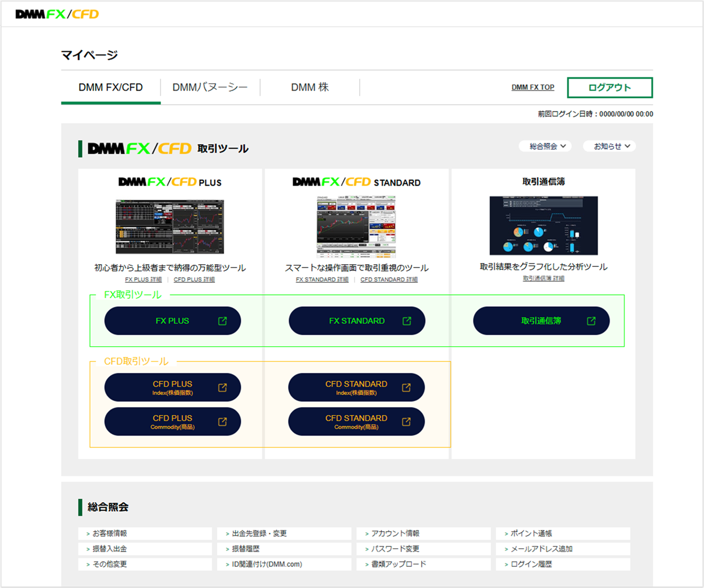Screen dimensions: 704x588
Task: Click the ログアウト button
Action: click(x=610, y=87)
